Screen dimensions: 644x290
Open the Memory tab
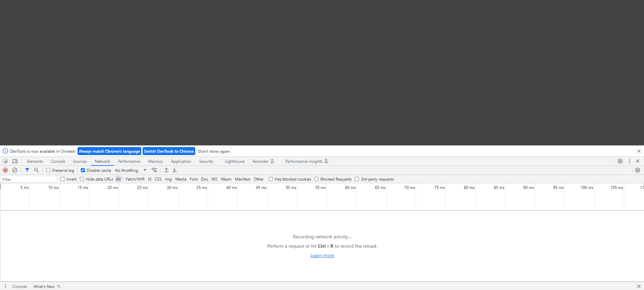point(156,161)
